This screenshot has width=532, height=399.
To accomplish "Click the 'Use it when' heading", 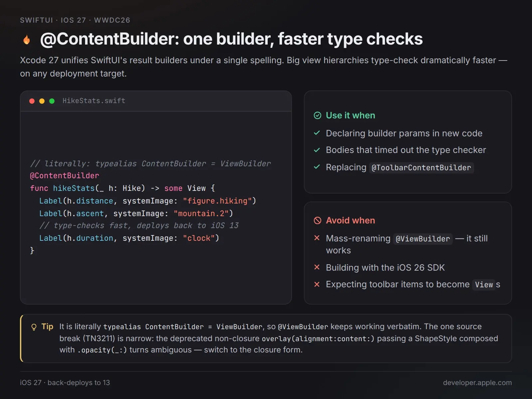I will tap(350, 115).
